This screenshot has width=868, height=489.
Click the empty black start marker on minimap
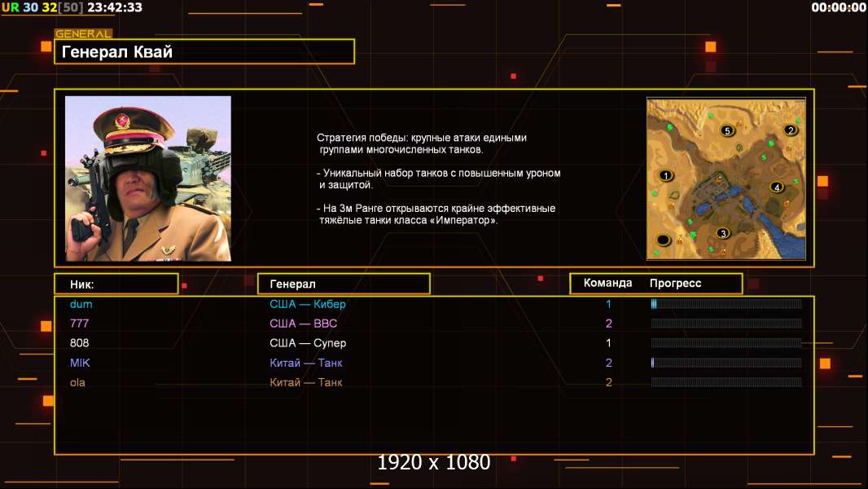664,240
